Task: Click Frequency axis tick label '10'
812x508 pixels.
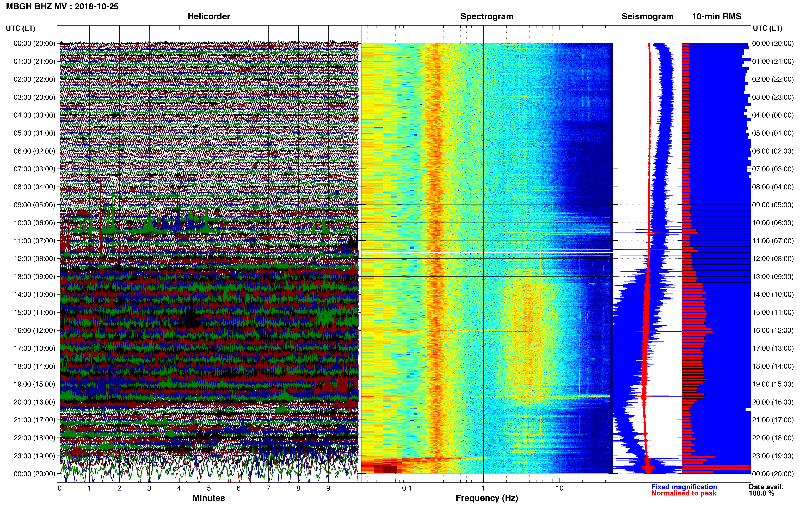Action: click(x=559, y=488)
